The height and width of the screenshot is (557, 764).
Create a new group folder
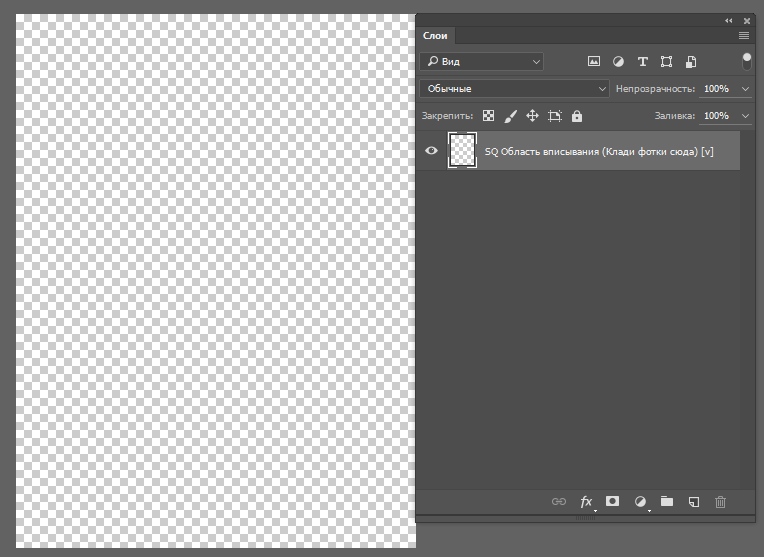pyautogui.click(x=667, y=501)
